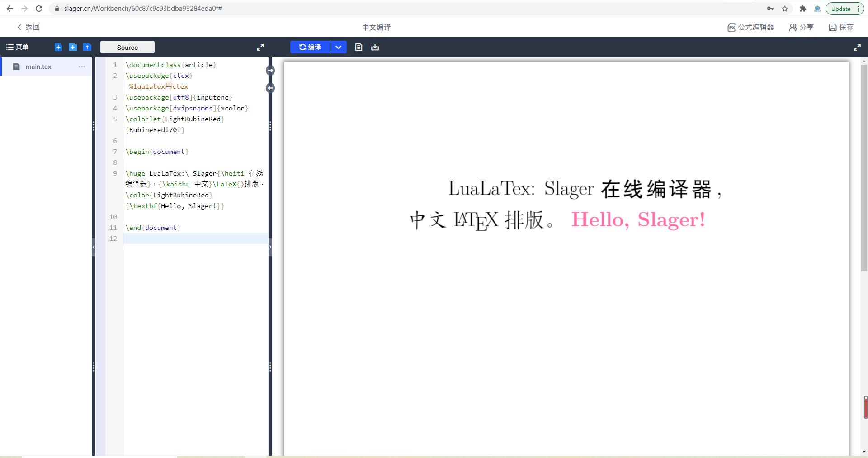Open the 公式编辑器 formula editor
Viewport: 868px width, 458px height.
click(750, 27)
